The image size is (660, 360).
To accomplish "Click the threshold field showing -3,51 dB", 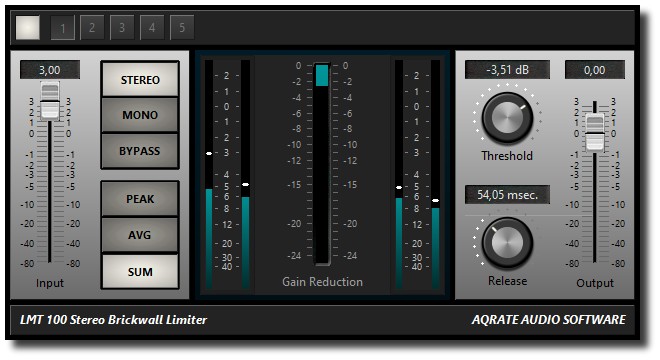I will [x=507, y=69].
